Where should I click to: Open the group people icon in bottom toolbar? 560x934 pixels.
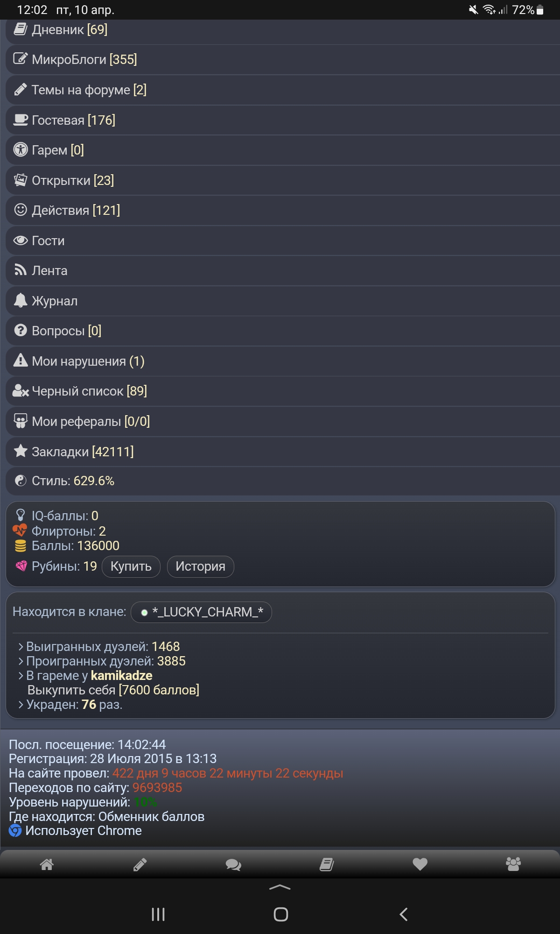point(513,864)
